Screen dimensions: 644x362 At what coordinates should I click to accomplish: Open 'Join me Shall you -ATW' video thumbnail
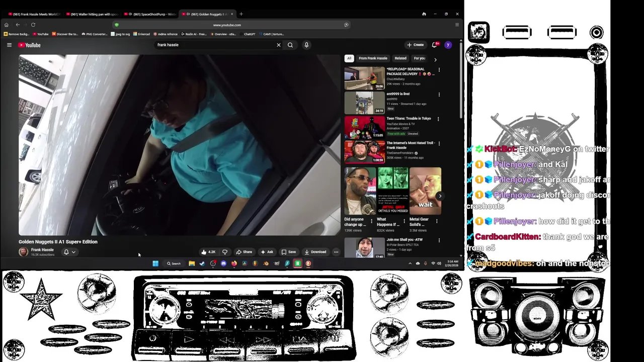(365, 247)
